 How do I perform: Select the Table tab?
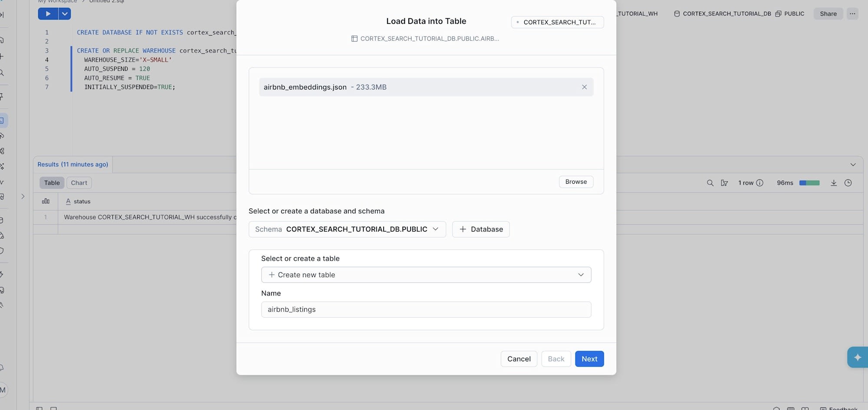click(52, 183)
